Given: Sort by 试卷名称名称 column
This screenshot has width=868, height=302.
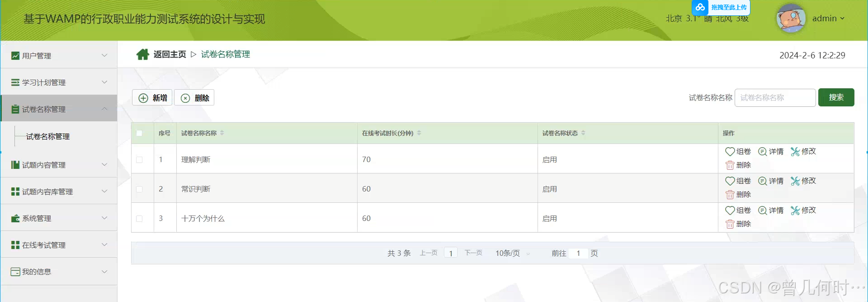Looking at the screenshot, I should click(222, 133).
